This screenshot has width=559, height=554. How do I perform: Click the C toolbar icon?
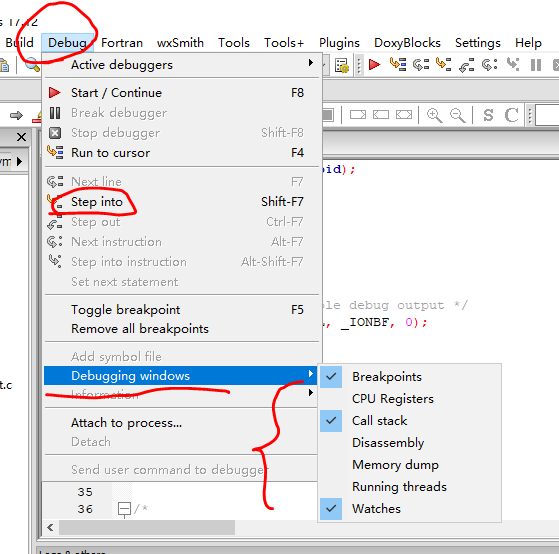tap(512, 115)
